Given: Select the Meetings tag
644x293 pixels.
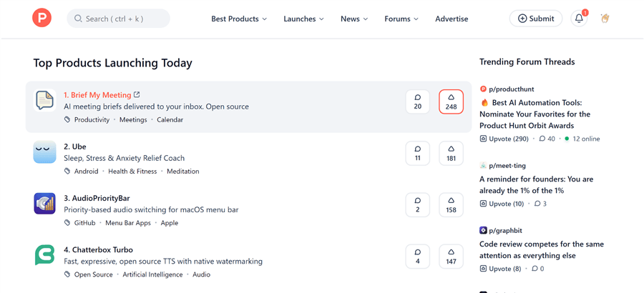Looking at the screenshot, I should pyautogui.click(x=133, y=120).
